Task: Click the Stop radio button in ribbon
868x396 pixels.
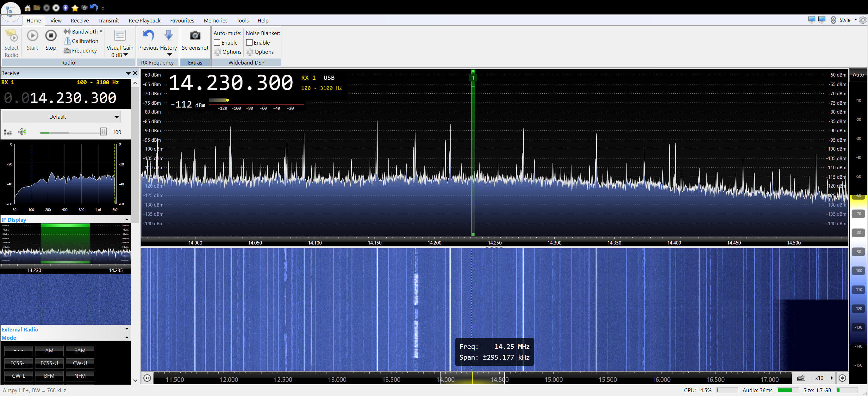Action: [x=51, y=40]
